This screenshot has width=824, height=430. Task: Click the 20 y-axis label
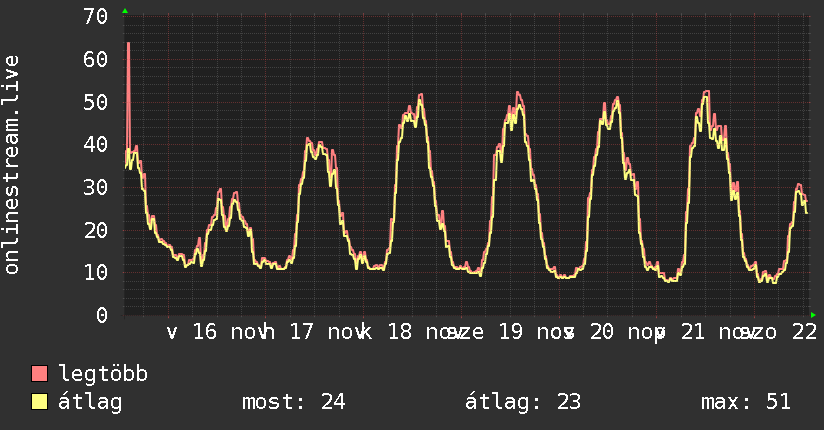(x=96, y=230)
